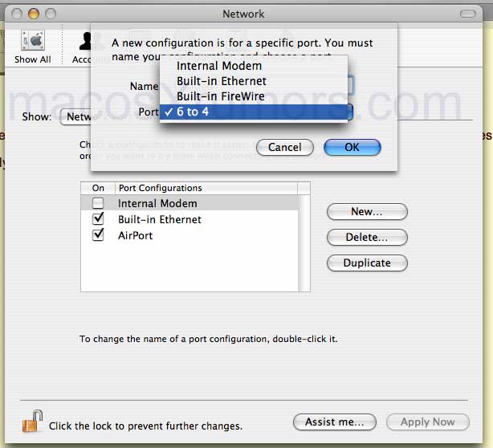493x448 pixels.
Task: Click the Assist me... button
Action: [335, 422]
